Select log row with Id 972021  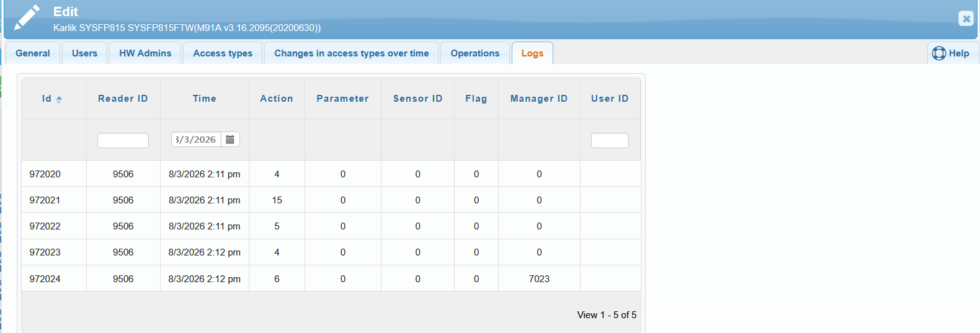(331, 200)
